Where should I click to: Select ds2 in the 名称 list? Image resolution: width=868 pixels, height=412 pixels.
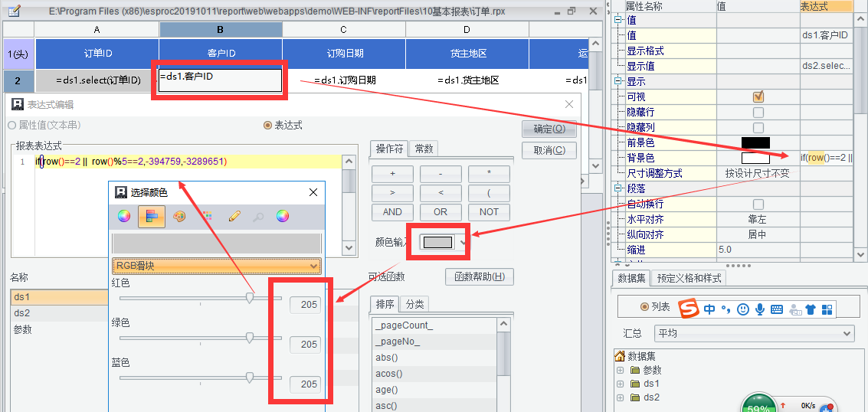coord(61,313)
